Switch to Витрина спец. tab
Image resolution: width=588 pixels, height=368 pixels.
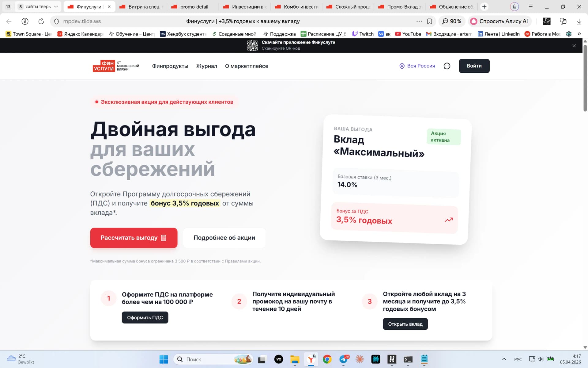pos(141,6)
